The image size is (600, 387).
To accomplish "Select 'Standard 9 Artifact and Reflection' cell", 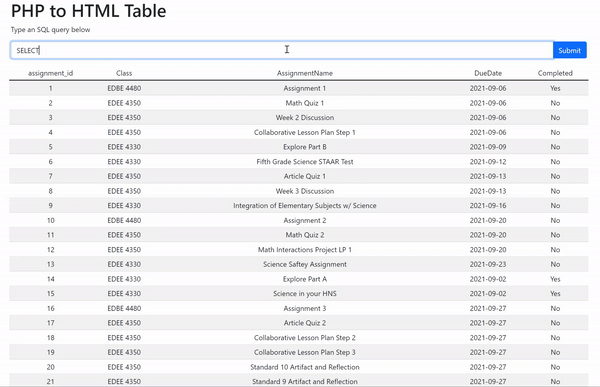I will [x=305, y=382].
